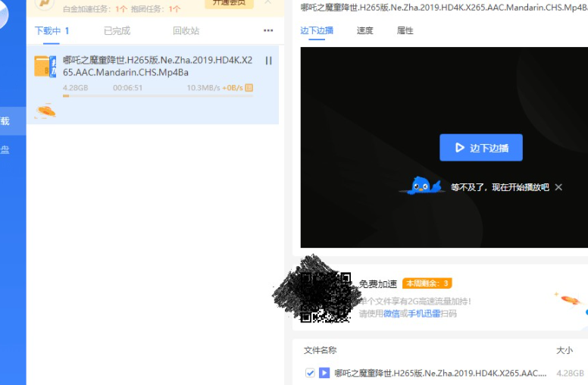The height and width of the screenshot is (385, 588).
Task: Uncheck the Ne.Zha file checkbox
Action: tap(310, 373)
